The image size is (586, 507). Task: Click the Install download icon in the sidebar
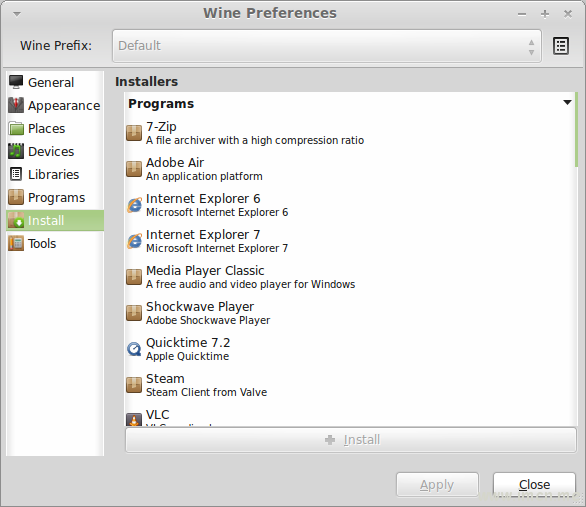(x=16, y=220)
